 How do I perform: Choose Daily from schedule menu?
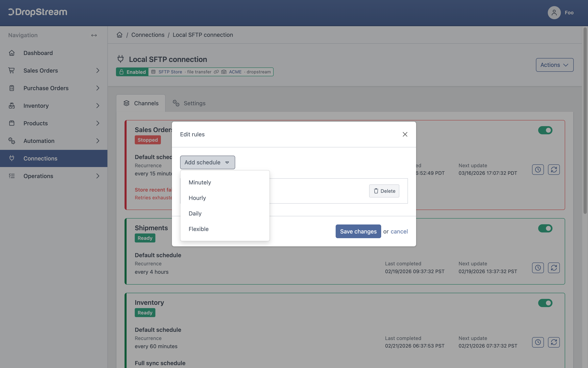225,213
